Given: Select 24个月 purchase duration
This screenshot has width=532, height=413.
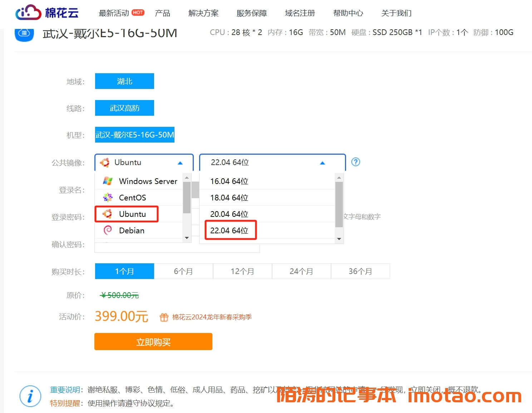Looking at the screenshot, I should [x=301, y=271].
